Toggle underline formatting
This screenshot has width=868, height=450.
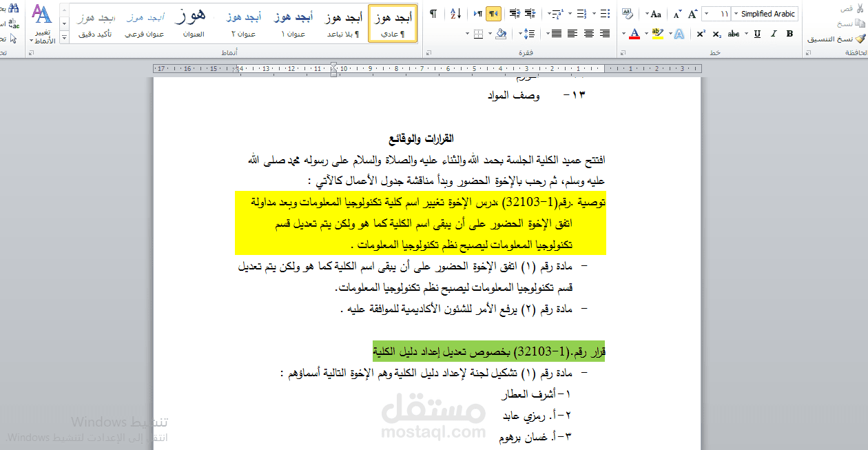(x=756, y=34)
